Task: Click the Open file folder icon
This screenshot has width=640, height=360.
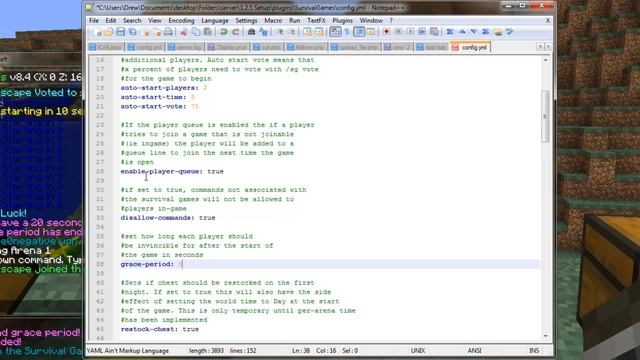Action: pos(109,32)
